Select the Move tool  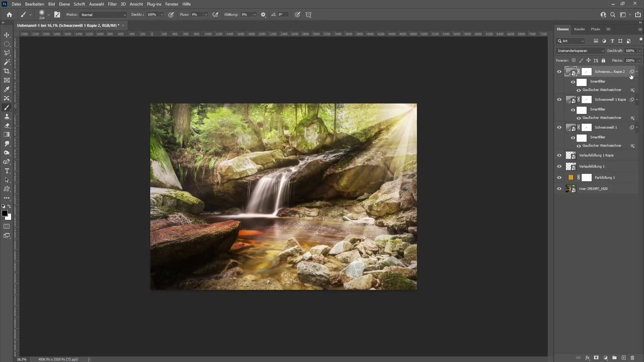click(x=7, y=35)
